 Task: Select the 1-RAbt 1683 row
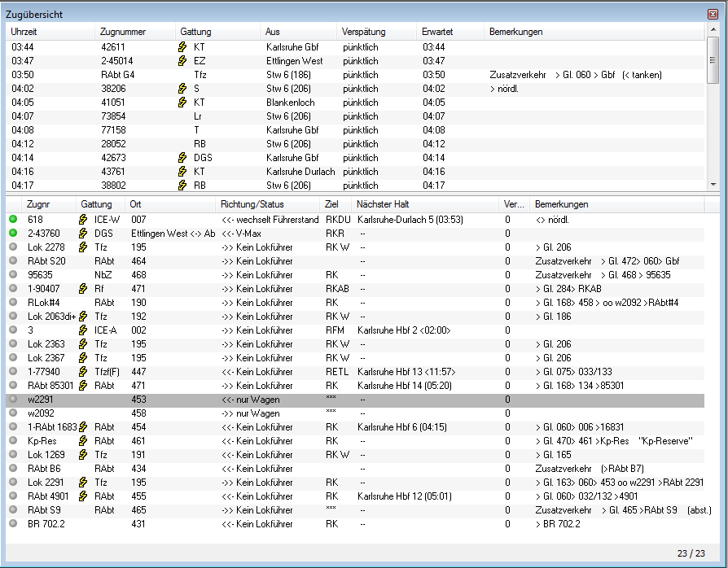point(355,427)
